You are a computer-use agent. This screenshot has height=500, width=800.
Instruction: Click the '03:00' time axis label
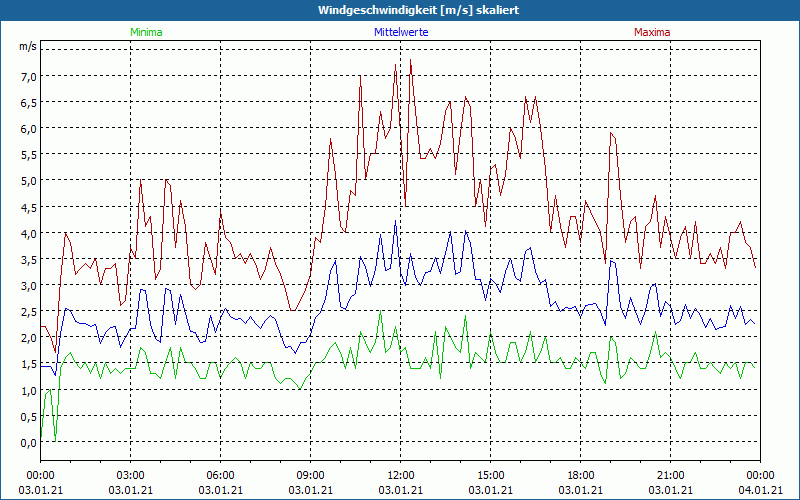tap(131, 476)
